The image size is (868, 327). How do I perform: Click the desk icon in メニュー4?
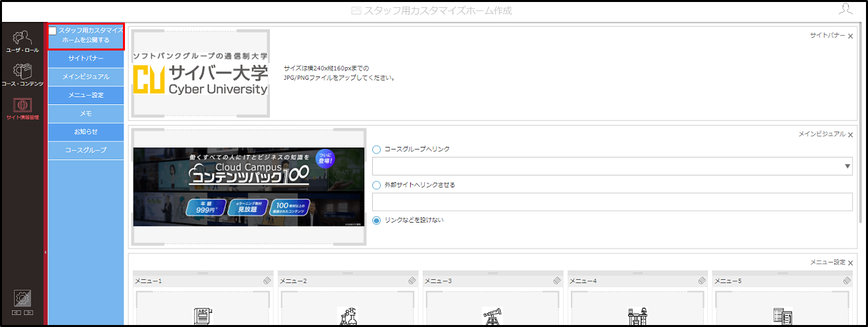tap(637, 316)
